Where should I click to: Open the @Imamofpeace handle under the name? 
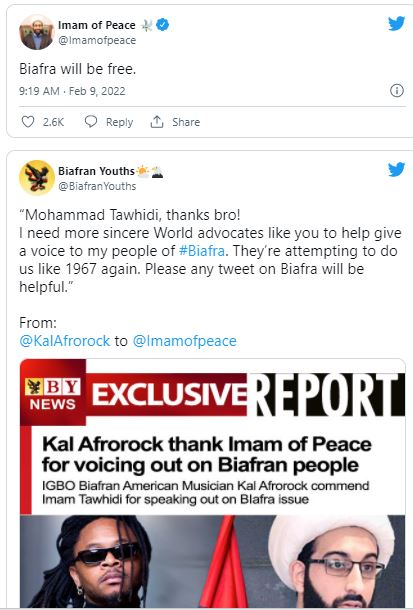[97, 40]
